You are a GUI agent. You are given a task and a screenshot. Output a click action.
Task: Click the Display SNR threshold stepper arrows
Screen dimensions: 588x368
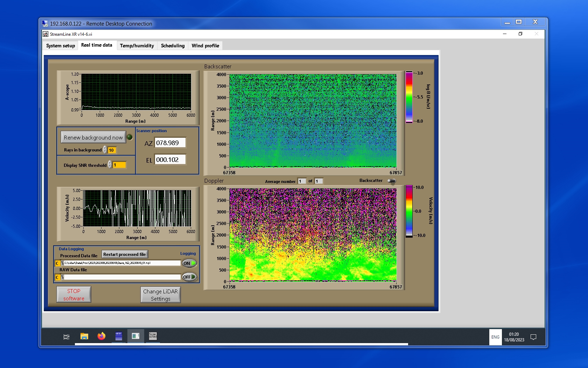110,165
